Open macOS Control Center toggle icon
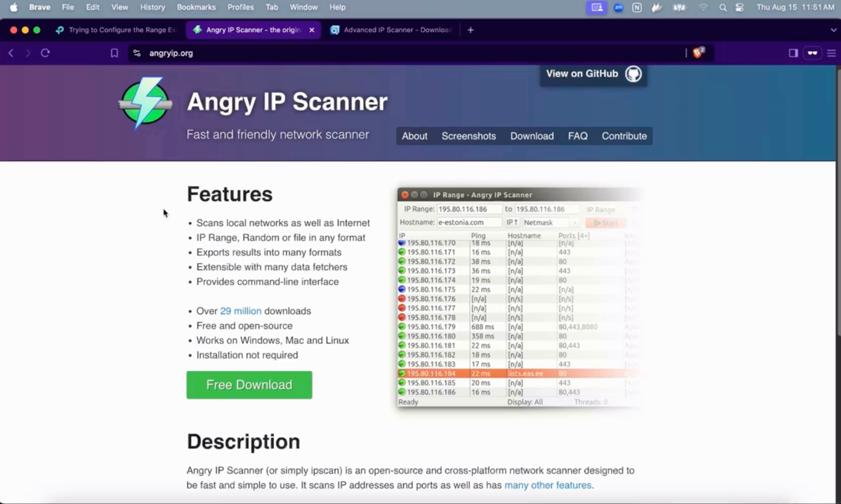This screenshot has width=841, height=504. click(739, 7)
